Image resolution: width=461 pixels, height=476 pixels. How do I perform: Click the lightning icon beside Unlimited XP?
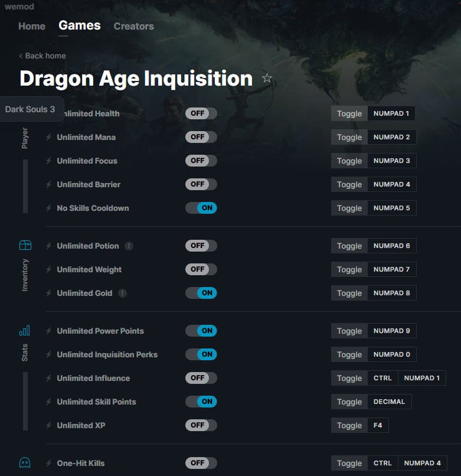(49, 426)
